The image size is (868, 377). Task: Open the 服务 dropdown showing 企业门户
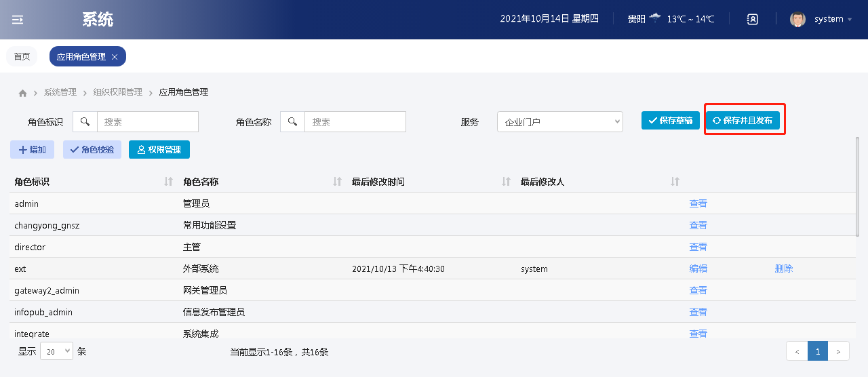point(559,122)
